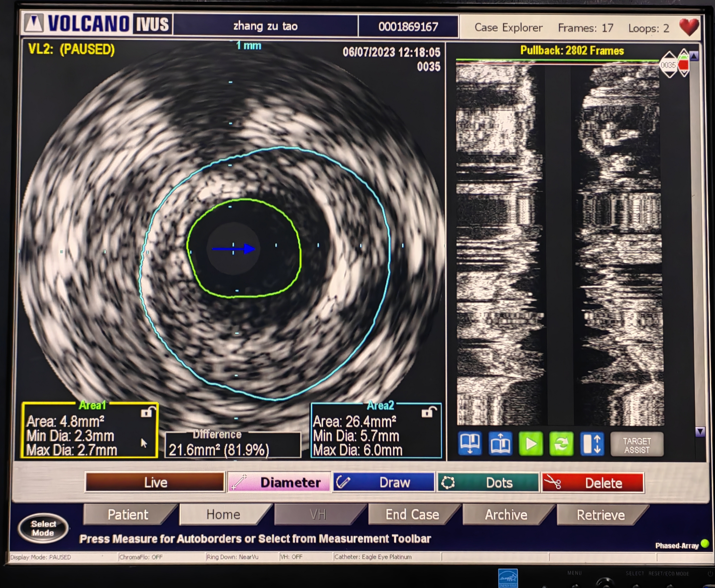
Task: Click the Pullback: 2802 Frames label
Action: [572, 51]
